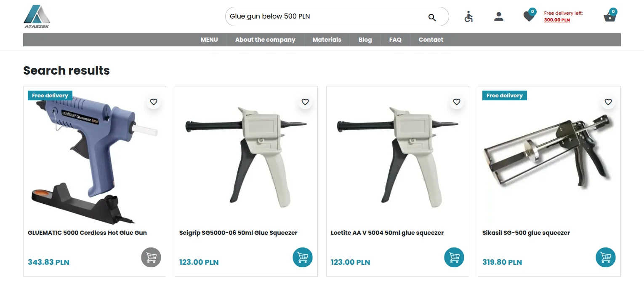644x285 pixels.
Task: Click the Ataszek logo
Action: 37,16
